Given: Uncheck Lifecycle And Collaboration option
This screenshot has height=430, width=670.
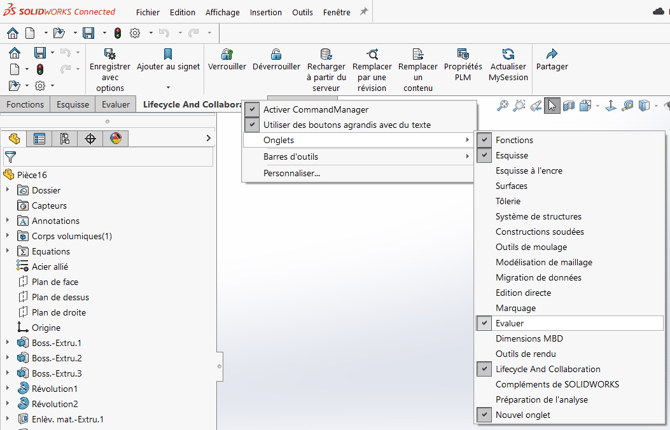Looking at the screenshot, I should click(484, 369).
